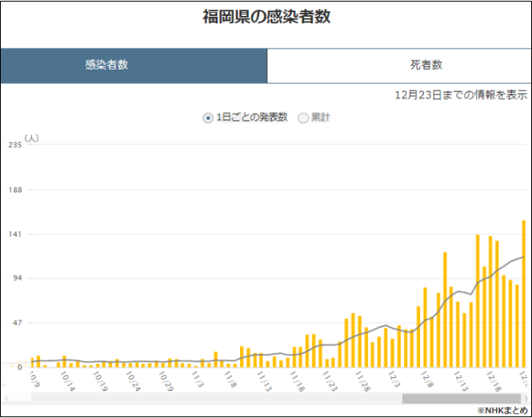Click the horizontal scrollbar thumb below chart
532x418 pixels.
coord(462,398)
